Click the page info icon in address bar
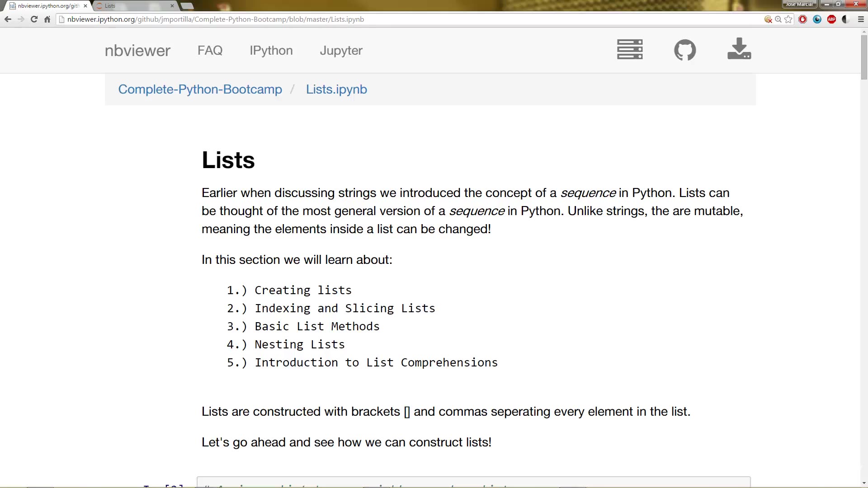Viewport: 868px width, 488px height. click(x=62, y=19)
